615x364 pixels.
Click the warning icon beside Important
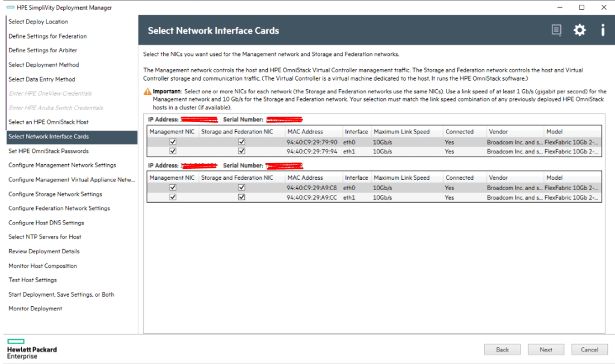click(147, 91)
